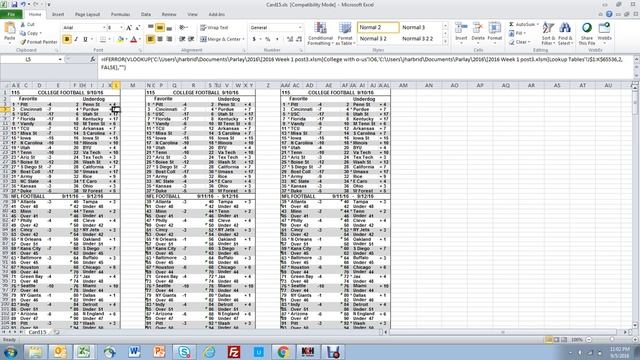Open the File tab

[11, 14]
